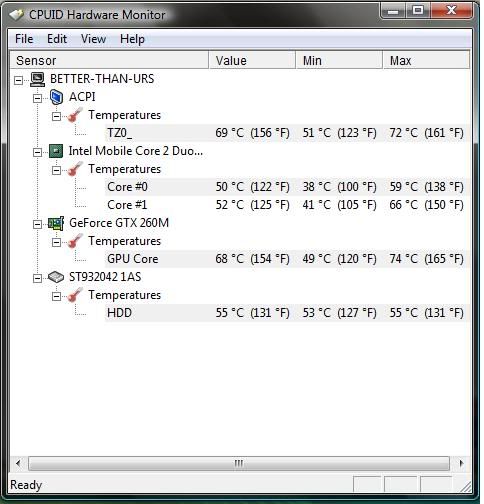Screen dimensions: 484x504
Task: Select the GPU Core sensor row
Action: (287, 259)
